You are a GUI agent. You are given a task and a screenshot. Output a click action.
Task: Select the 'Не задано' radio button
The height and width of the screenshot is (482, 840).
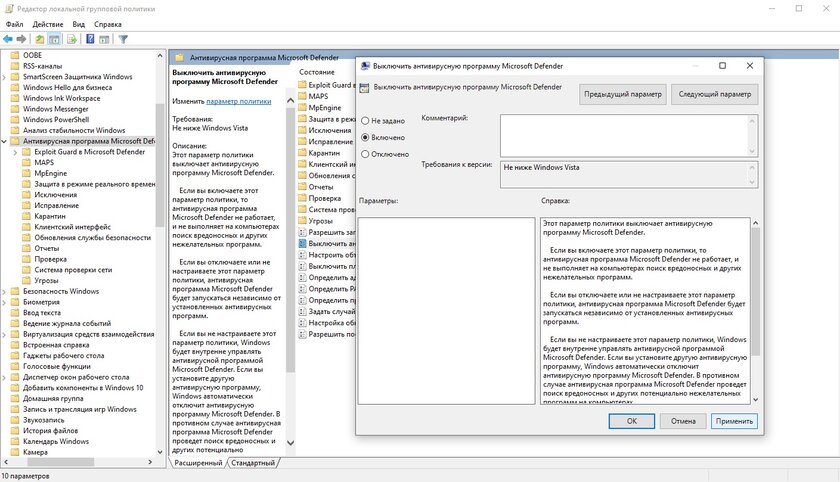tap(365, 120)
